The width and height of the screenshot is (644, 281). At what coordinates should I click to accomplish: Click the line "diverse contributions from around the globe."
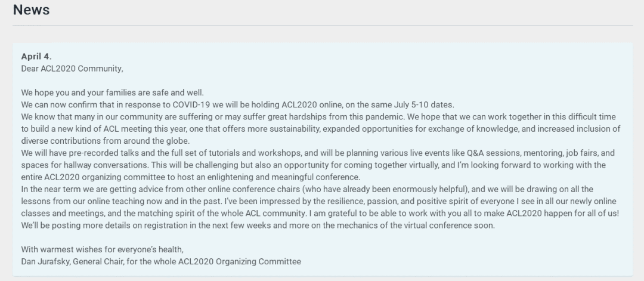click(x=106, y=141)
